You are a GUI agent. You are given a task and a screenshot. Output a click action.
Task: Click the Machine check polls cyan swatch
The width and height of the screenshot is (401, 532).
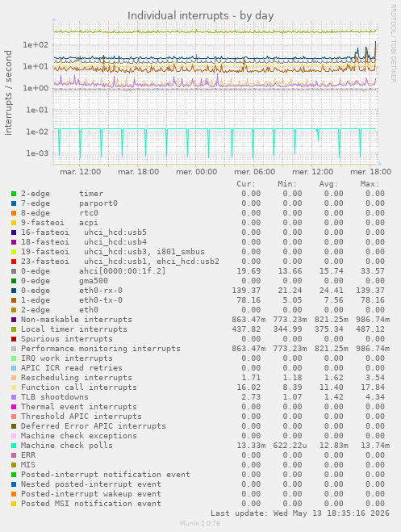14,446
